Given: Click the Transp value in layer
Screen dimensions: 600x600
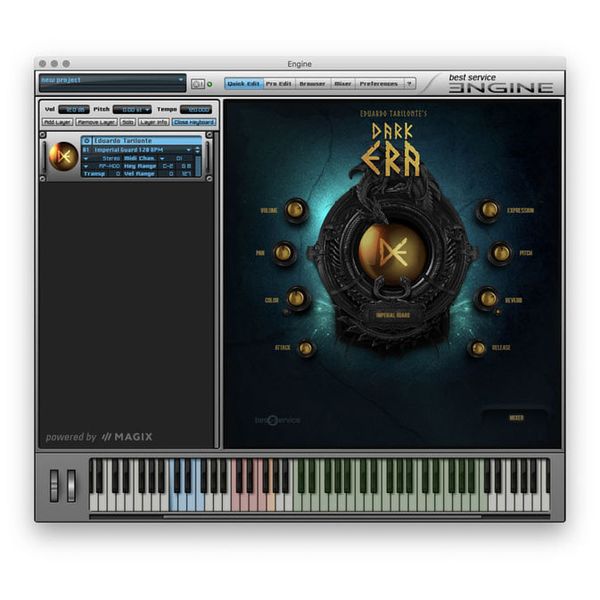Looking at the screenshot, I should pyautogui.click(x=118, y=174).
